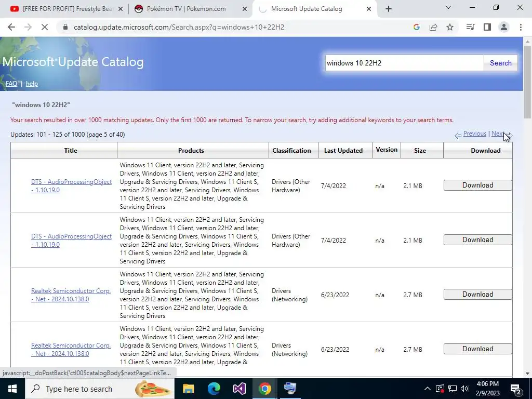Image resolution: width=532 pixels, height=399 pixels.
Task: Click Chrome icon in taskbar
Action: (x=264, y=389)
